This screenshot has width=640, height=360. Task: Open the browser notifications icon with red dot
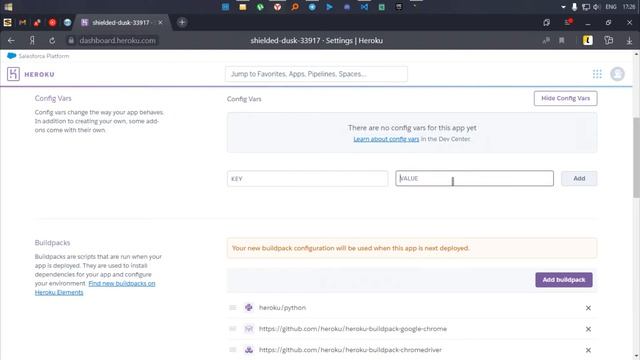tap(568, 22)
